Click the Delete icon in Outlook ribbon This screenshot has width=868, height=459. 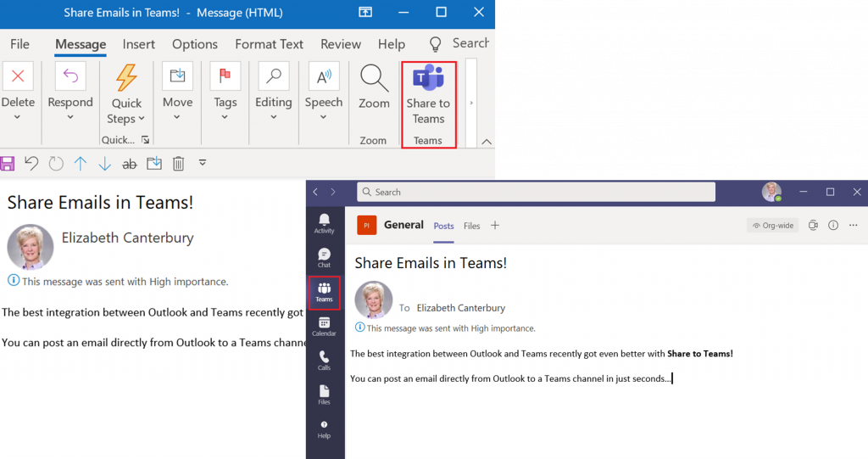[x=18, y=76]
